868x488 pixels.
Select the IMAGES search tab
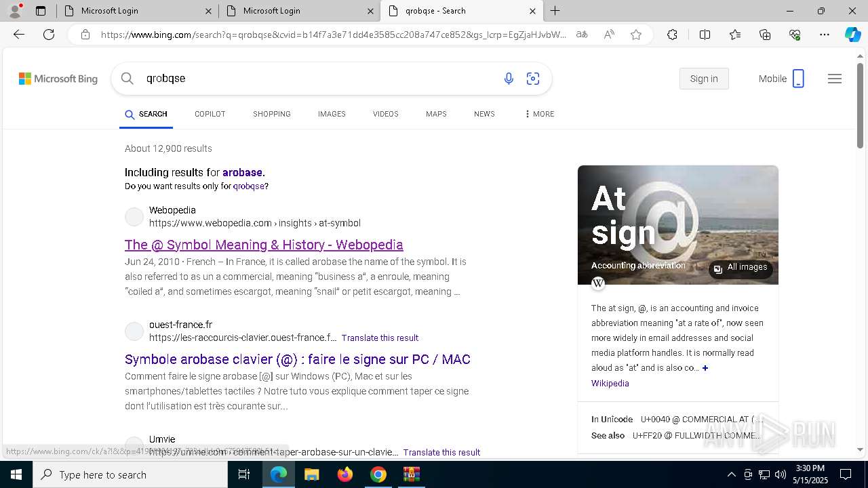pos(332,114)
